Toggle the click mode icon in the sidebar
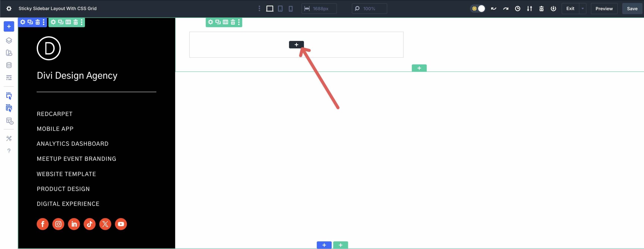Image resolution: width=644 pixels, height=249 pixels. [x=9, y=96]
